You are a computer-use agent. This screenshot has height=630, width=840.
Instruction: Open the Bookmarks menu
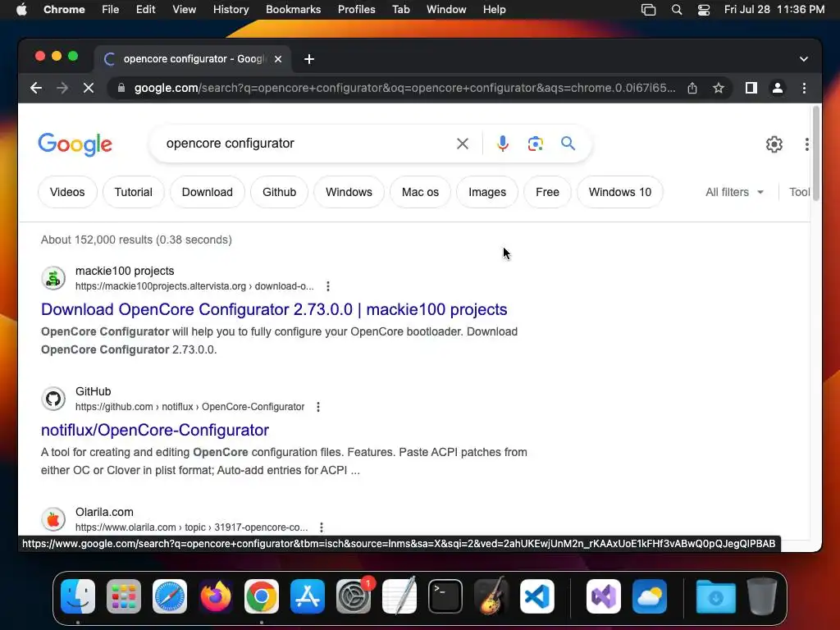pos(293,10)
